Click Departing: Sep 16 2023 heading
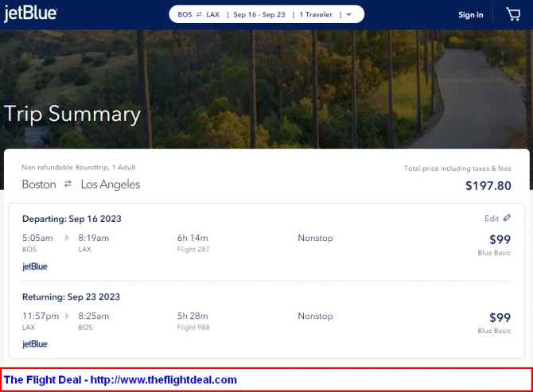 click(x=72, y=219)
